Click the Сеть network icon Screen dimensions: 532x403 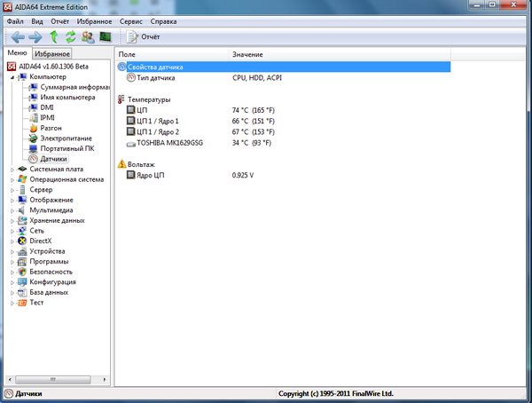point(22,231)
